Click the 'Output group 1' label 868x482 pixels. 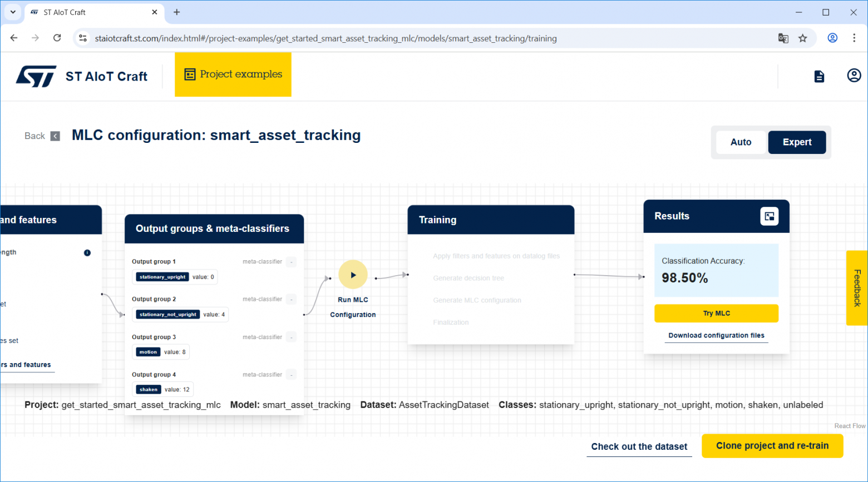pyautogui.click(x=154, y=262)
